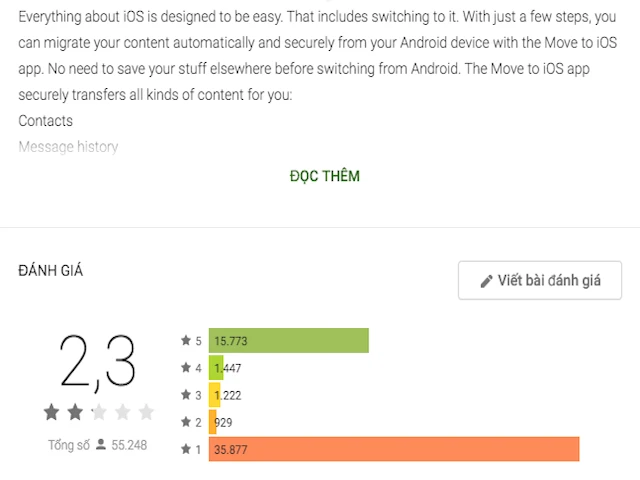Click the star icon beside number 4
The image size is (640, 480).
click(185, 368)
